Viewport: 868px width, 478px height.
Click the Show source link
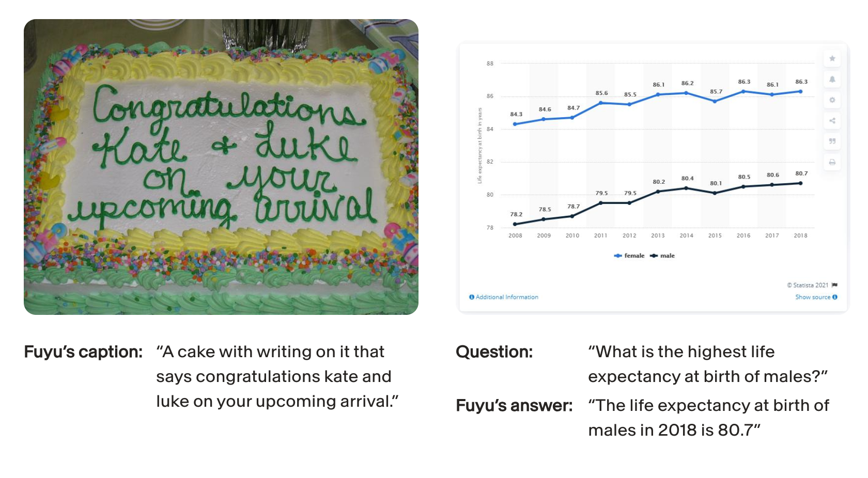point(813,297)
